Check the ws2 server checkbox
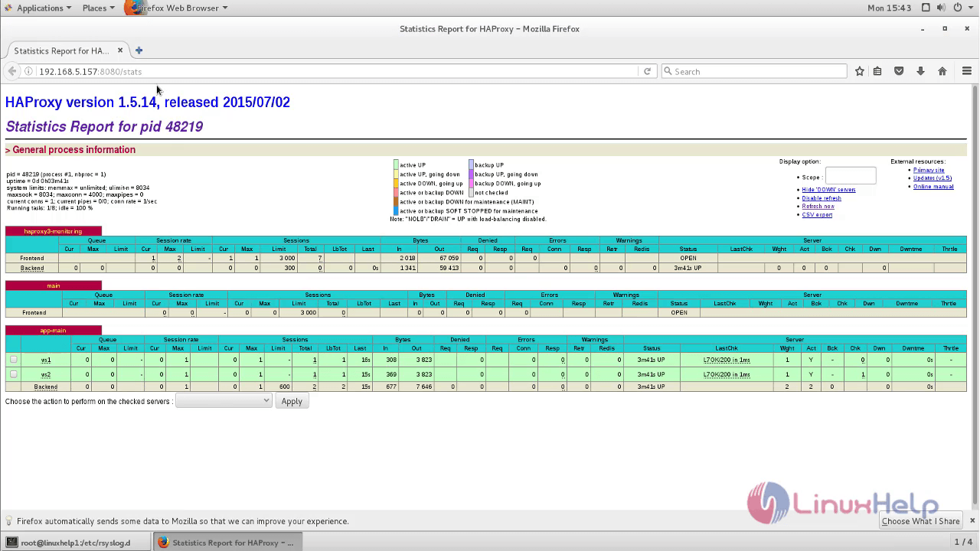The width and height of the screenshot is (980, 551). point(13,374)
